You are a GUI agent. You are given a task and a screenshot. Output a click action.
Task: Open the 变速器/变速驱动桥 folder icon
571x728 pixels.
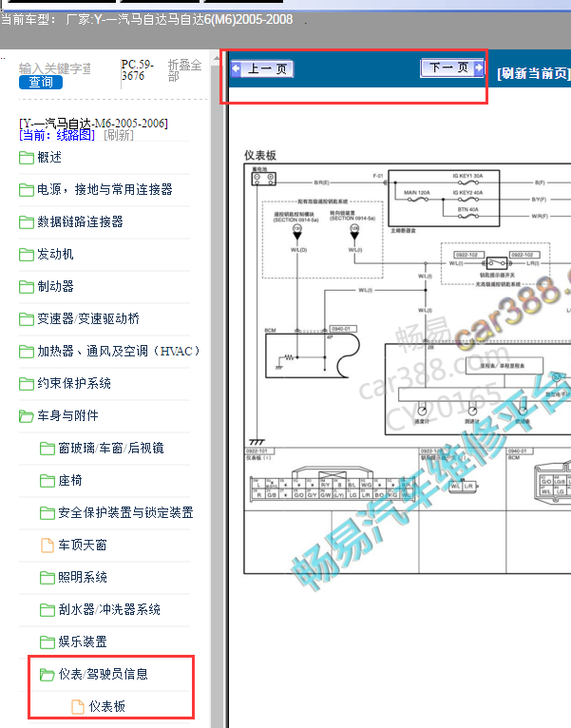(27, 319)
